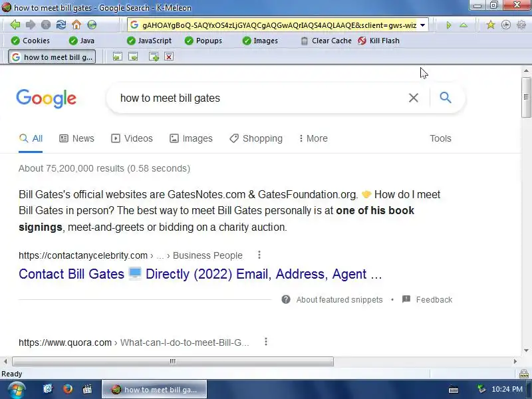This screenshot has height=399, width=532.
Task: Switch to the Videos tab
Action: coord(132,138)
